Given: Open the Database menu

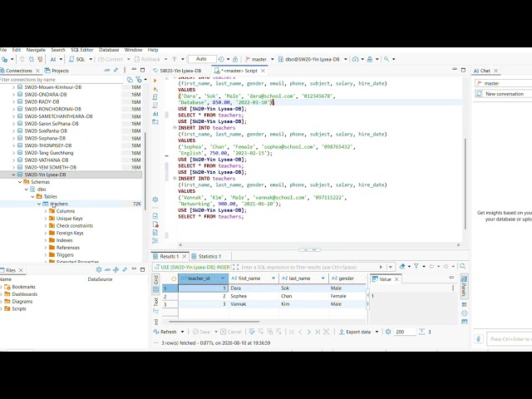Looking at the screenshot, I should tap(109, 50).
